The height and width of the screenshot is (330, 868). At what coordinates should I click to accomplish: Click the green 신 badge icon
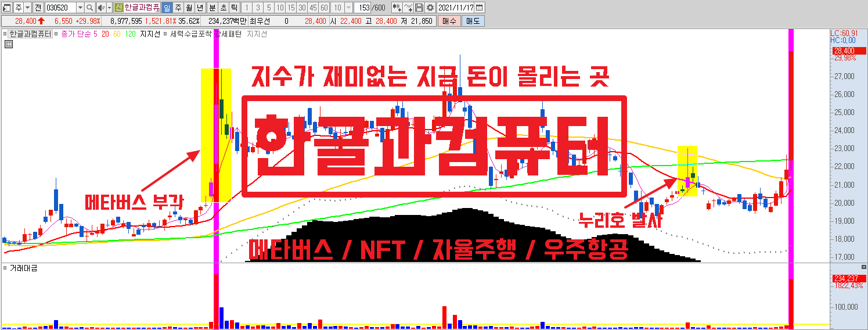[x=118, y=8]
